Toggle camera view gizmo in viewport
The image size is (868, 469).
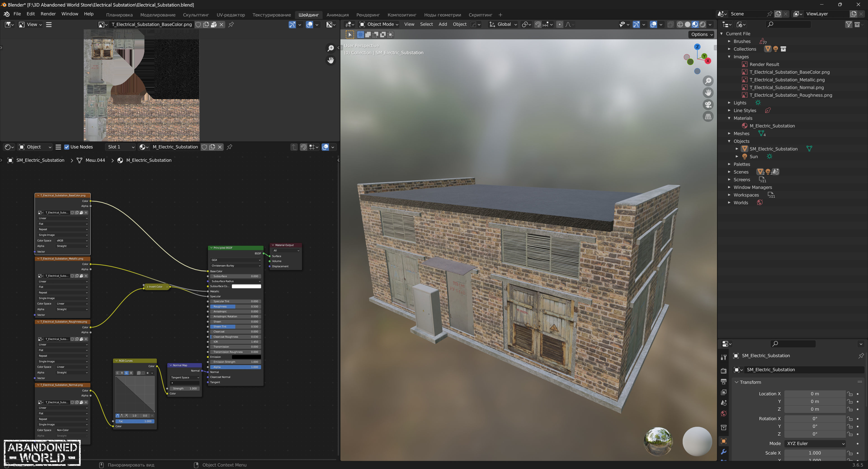tap(708, 104)
